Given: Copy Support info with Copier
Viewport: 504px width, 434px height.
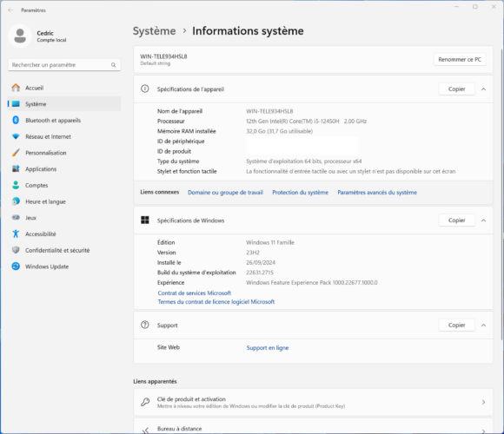Looking at the screenshot, I should click(457, 325).
